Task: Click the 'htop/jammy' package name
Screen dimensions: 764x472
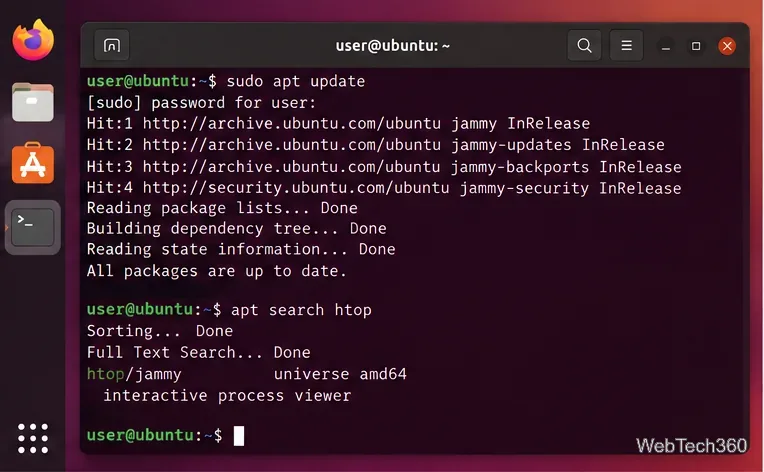Action: pyautogui.click(x=134, y=374)
